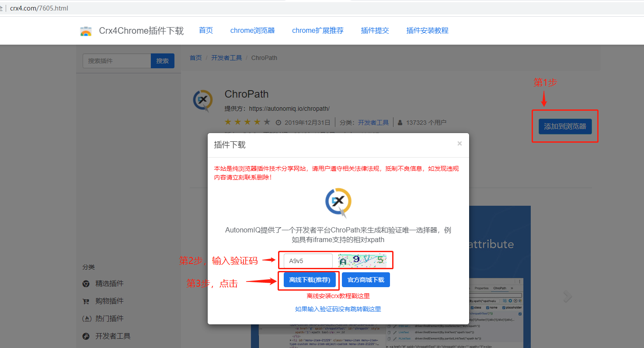The image size is (644, 348).
Task: Click the right arrow on the screenshot carousel
Action: click(x=567, y=296)
